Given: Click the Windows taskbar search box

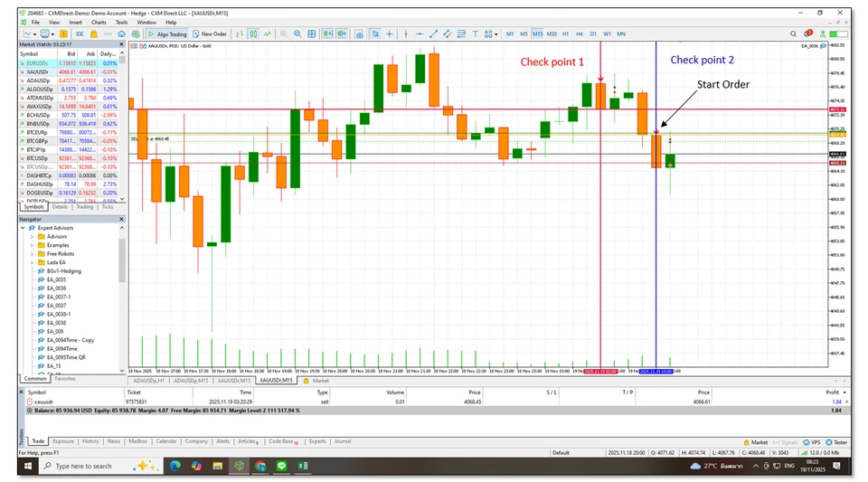Looking at the screenshot, I should click(x=99, y=466).
